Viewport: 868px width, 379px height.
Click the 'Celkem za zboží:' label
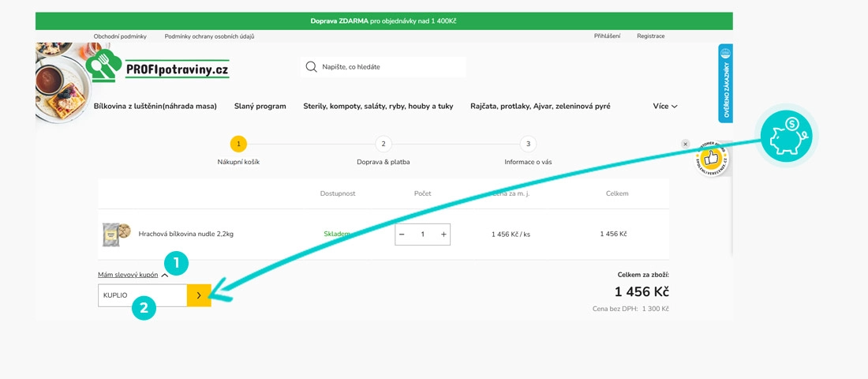pyautogui.click(x=643, y=274)
